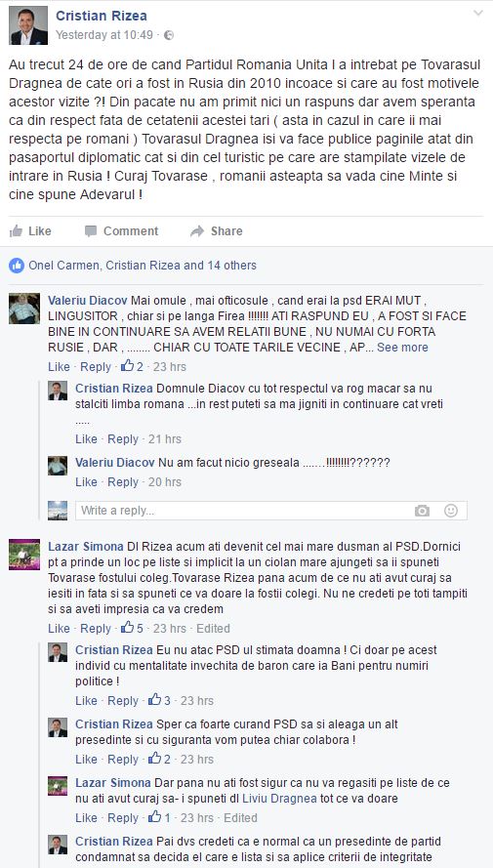Click Reply under Valeriu Diacov's first comment
The width and height of the screenshot is (493, 868).
(96, 366)
